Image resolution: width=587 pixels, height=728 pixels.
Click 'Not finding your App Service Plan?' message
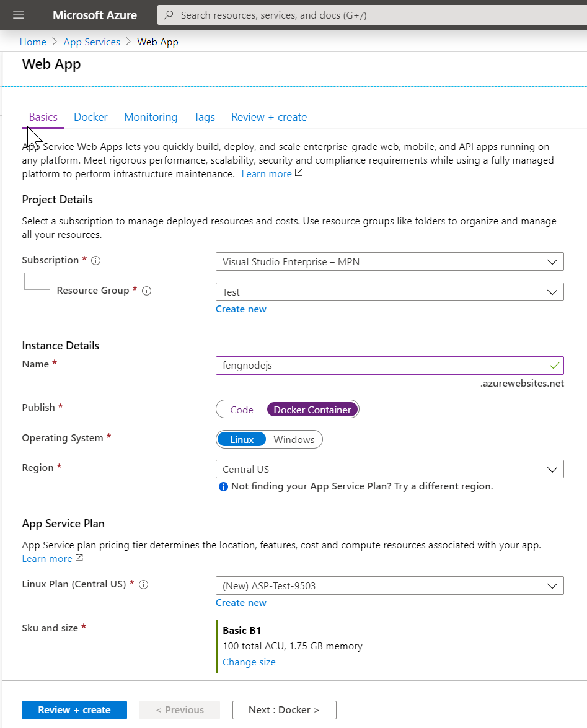pyautogui.click(x=362, y=486)
